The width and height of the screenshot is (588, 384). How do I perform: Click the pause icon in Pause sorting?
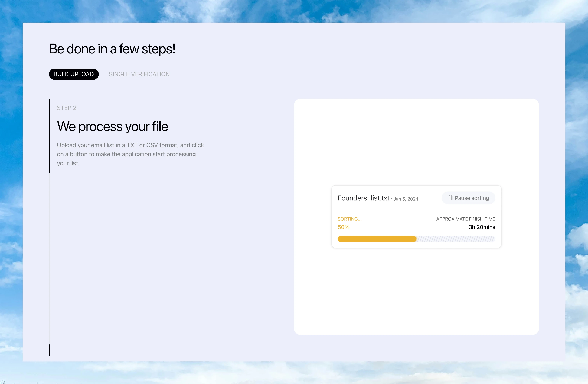click(450, 198)
